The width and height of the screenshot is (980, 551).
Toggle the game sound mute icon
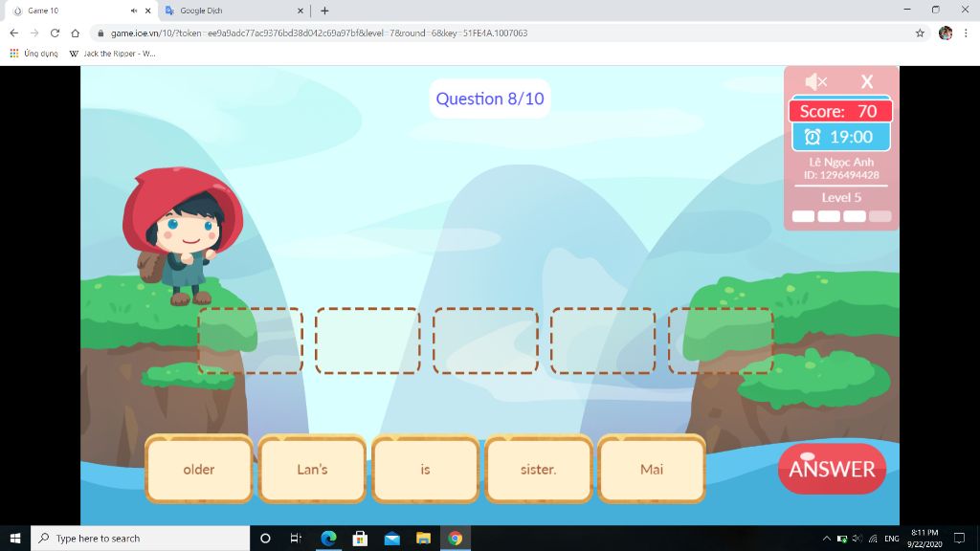815,81
